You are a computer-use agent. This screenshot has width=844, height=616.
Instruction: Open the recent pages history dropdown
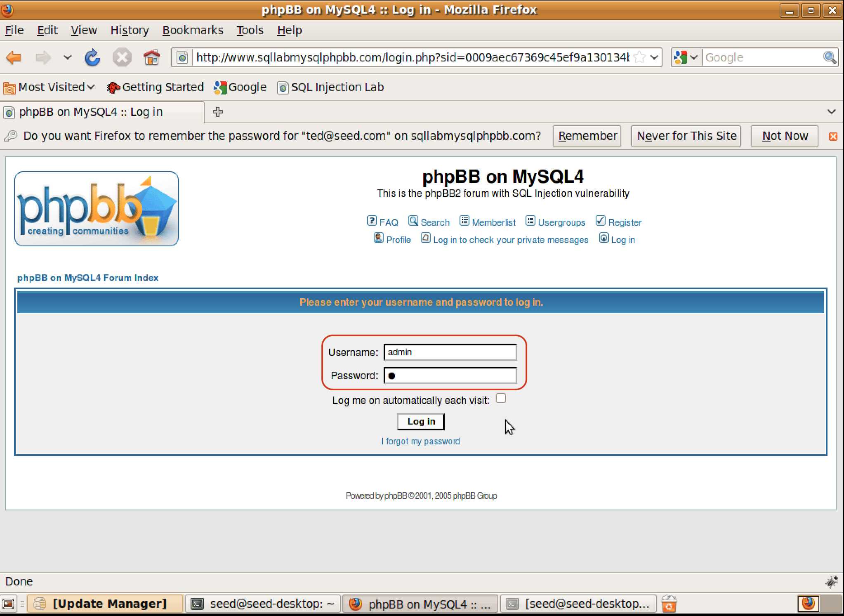click(67, 57)
